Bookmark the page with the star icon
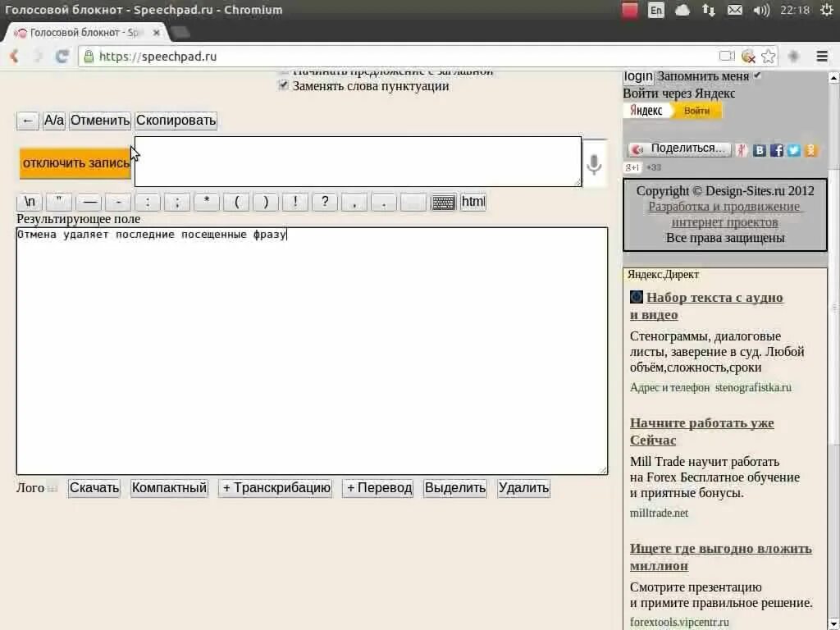This screenshot has height=630, width=840. pyautogui.click(x=768, y=57)
